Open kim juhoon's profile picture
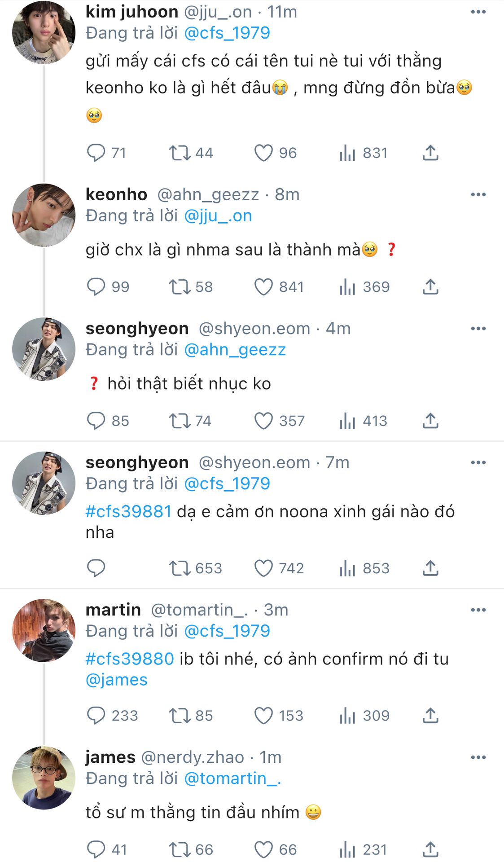Image resolution: width=504 pixels, height=862 pixels. 44,32
